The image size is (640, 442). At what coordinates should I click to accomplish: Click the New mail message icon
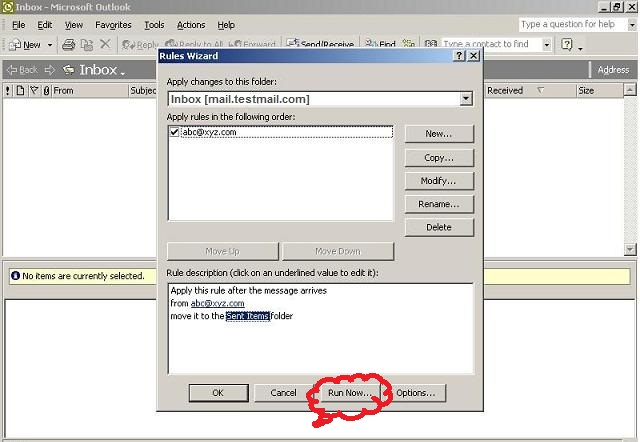click(15, 44)
